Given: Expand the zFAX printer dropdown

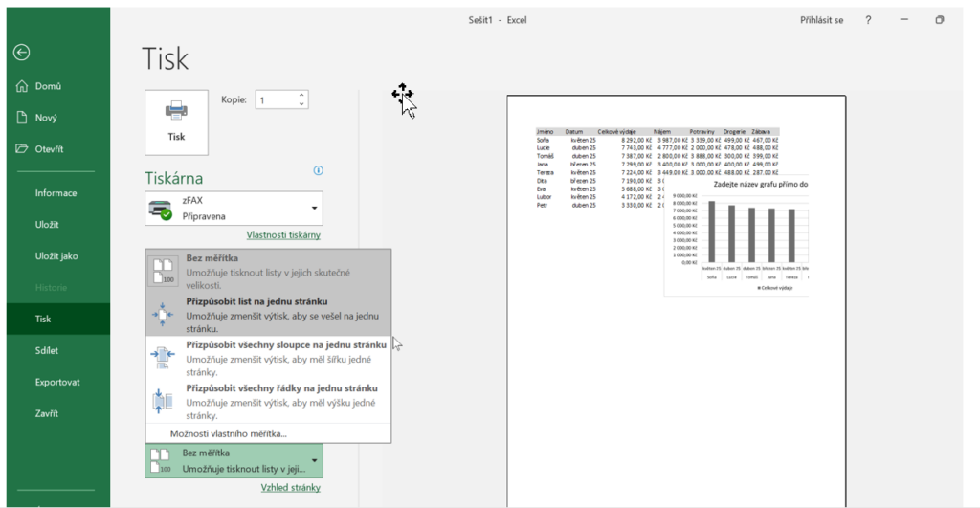Looking at the screenshot, I should point(314,209).
